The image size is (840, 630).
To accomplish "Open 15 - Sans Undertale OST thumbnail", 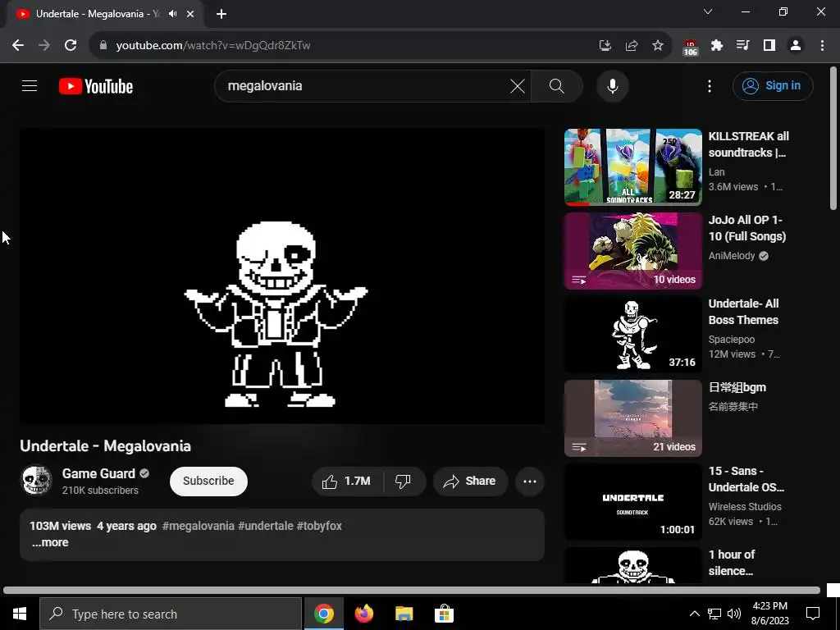I will 632,501.
